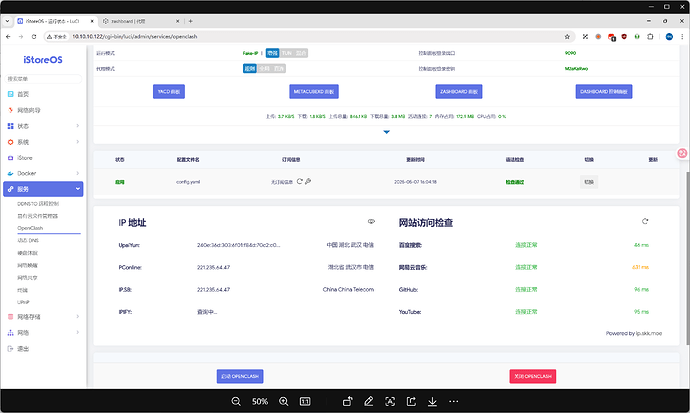
Task: Activate the viewer text recognition icon
Action: [390, 401]
